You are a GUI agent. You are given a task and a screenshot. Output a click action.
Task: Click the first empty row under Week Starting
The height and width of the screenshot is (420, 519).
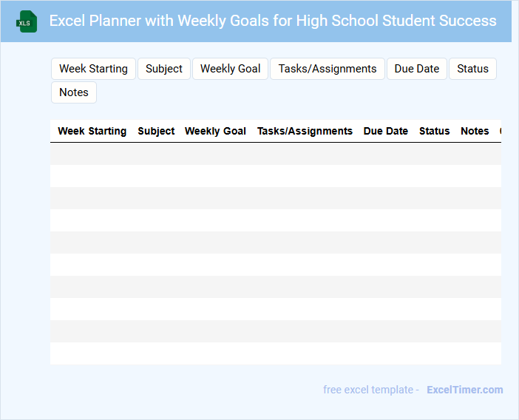(x=92, y=154)
